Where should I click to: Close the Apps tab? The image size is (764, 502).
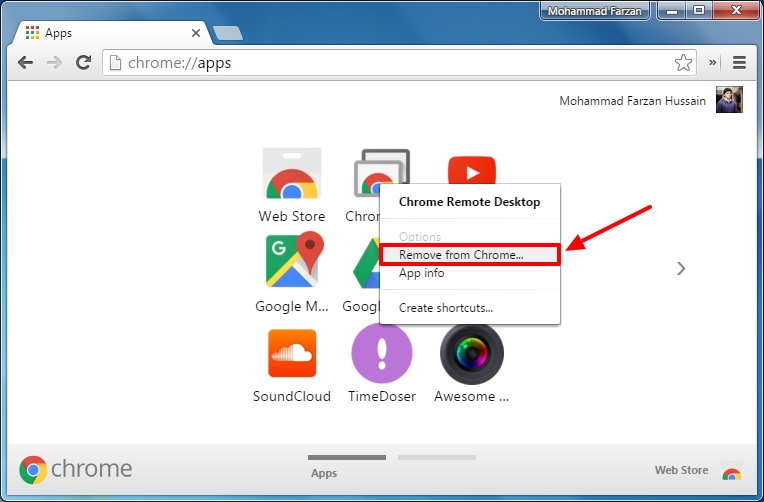[196, 33]
